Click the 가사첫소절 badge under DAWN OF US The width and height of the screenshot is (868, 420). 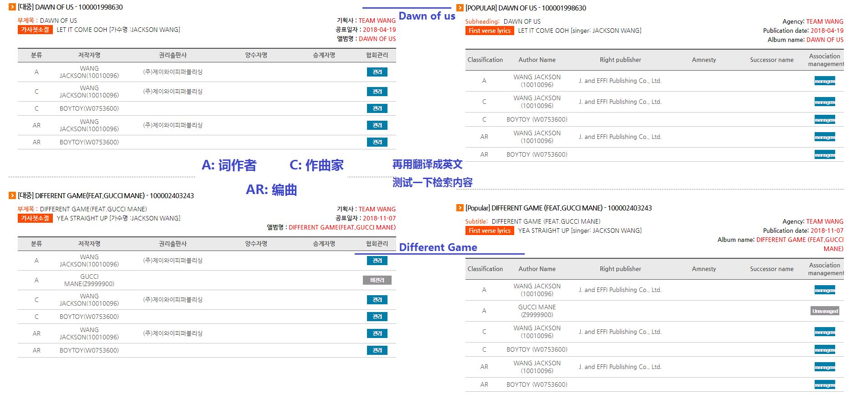35,29
